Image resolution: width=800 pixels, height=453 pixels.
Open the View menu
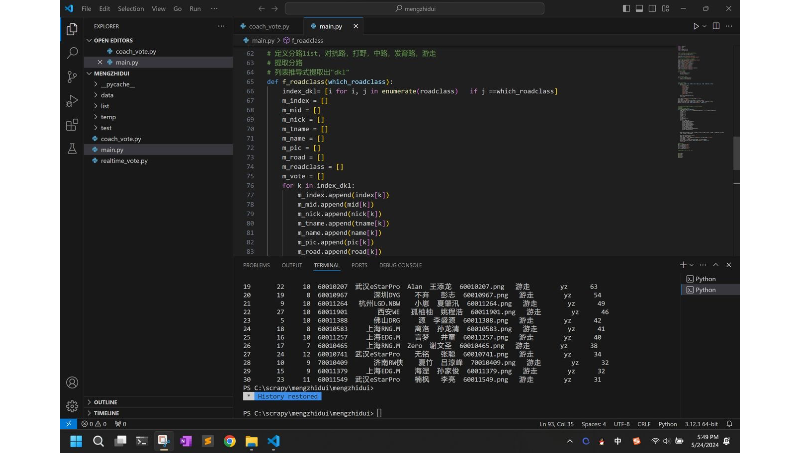coord(159,9)
